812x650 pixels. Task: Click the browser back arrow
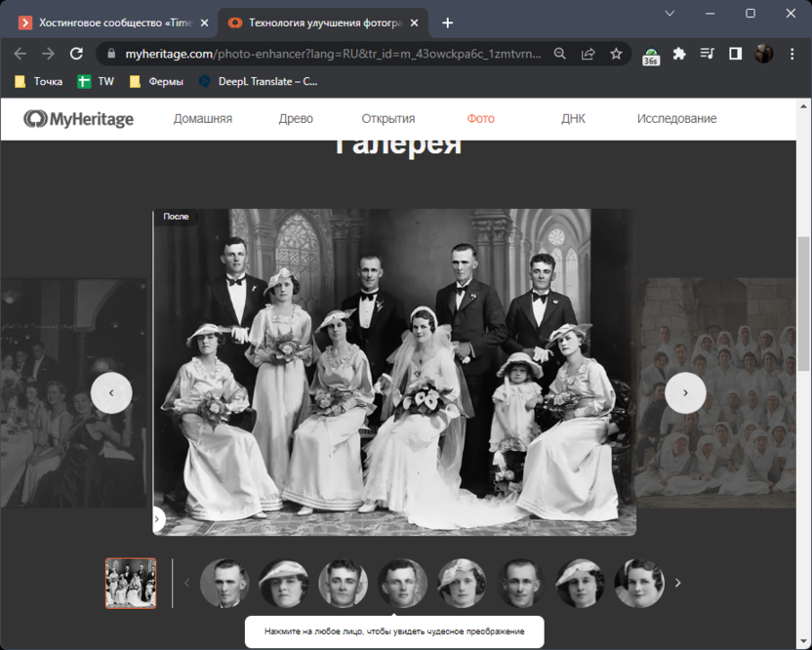[20, 54]
